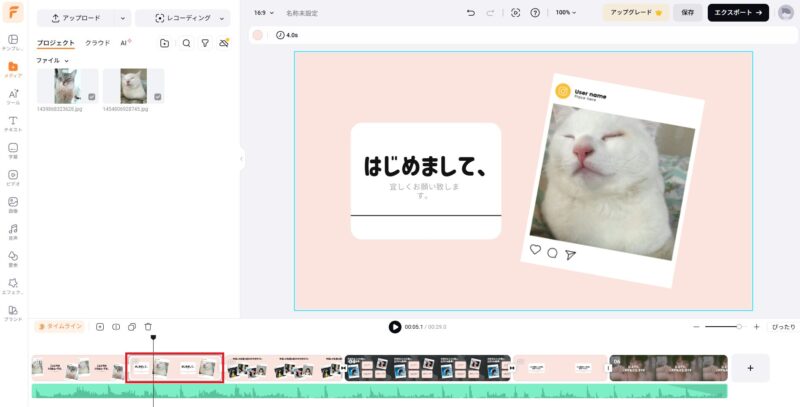Click the undo arrow
The width and height of the screenshot is (800, 407).
point(471,13)
